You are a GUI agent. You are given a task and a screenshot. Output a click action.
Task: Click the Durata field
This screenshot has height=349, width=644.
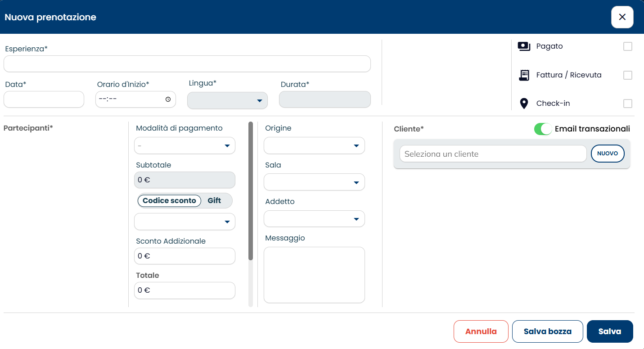coord(325,99)
